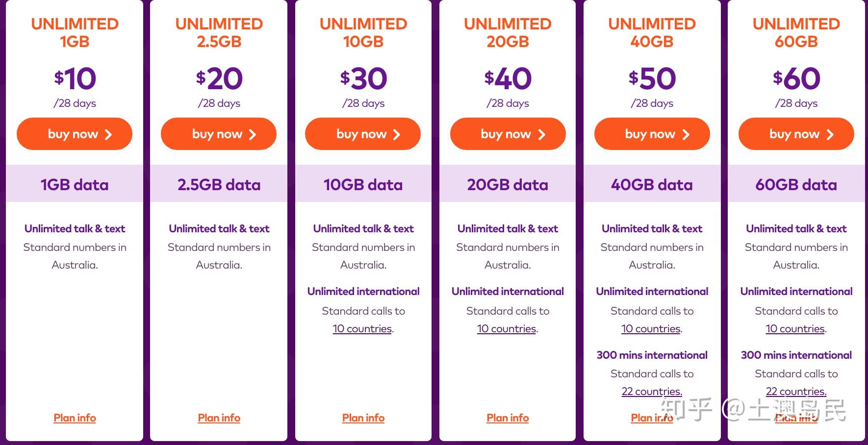
Task: Buy the $20 Unlimited 2.5GB plan
Action: 218,134
